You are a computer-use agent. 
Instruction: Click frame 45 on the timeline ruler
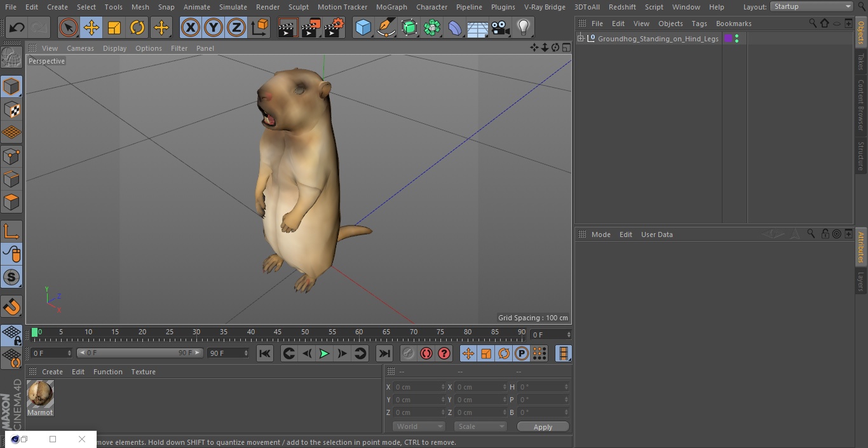278,332
